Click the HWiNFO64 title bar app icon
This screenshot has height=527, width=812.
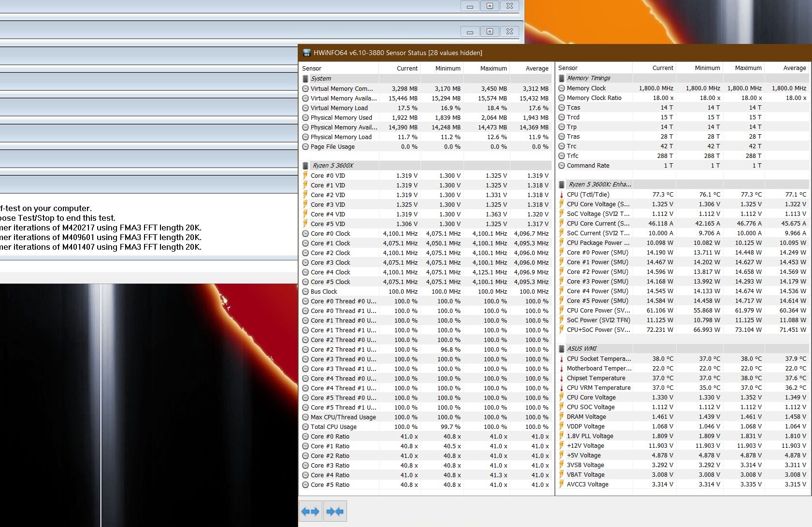click(x=306, y=53)
